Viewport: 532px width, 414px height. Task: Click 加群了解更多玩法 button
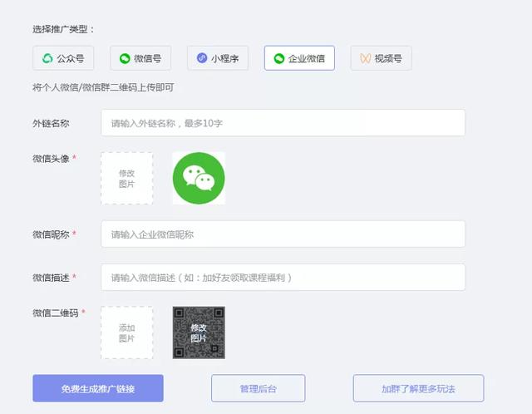418,388
